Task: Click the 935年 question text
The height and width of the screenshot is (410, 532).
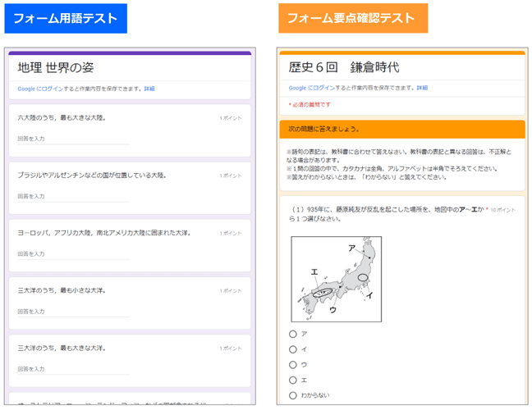Action: (387, 214)
